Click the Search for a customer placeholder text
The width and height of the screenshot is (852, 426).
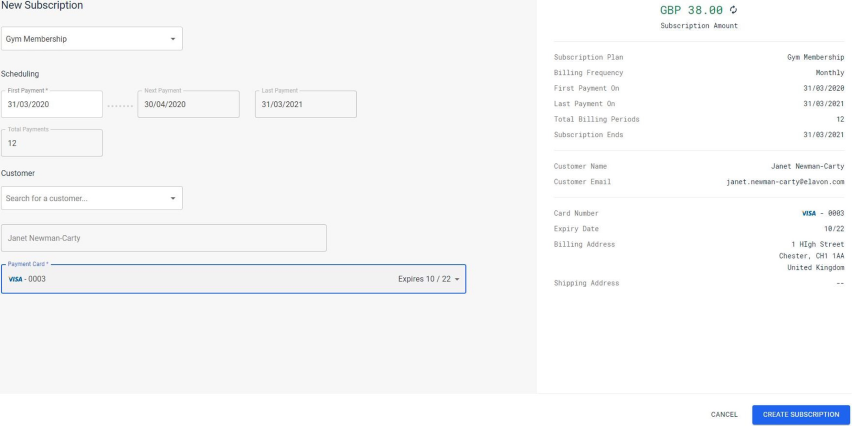point(48,198)
